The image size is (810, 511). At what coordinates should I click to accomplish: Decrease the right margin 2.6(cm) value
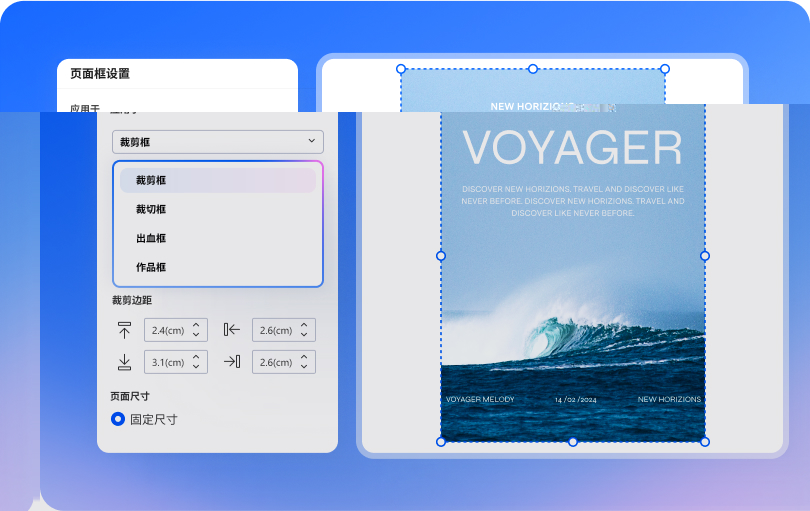[x=304, y=367]
